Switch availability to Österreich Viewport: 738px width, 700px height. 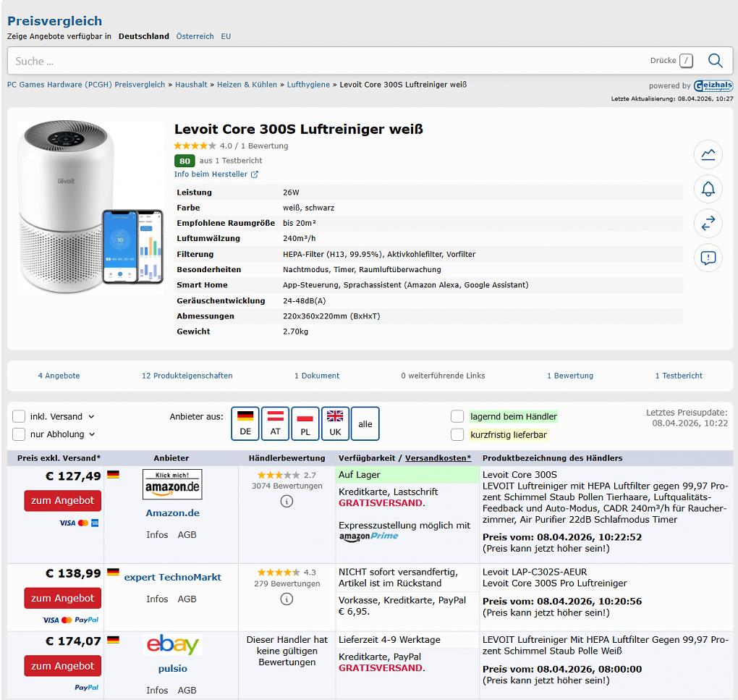(x=195, y=36)
